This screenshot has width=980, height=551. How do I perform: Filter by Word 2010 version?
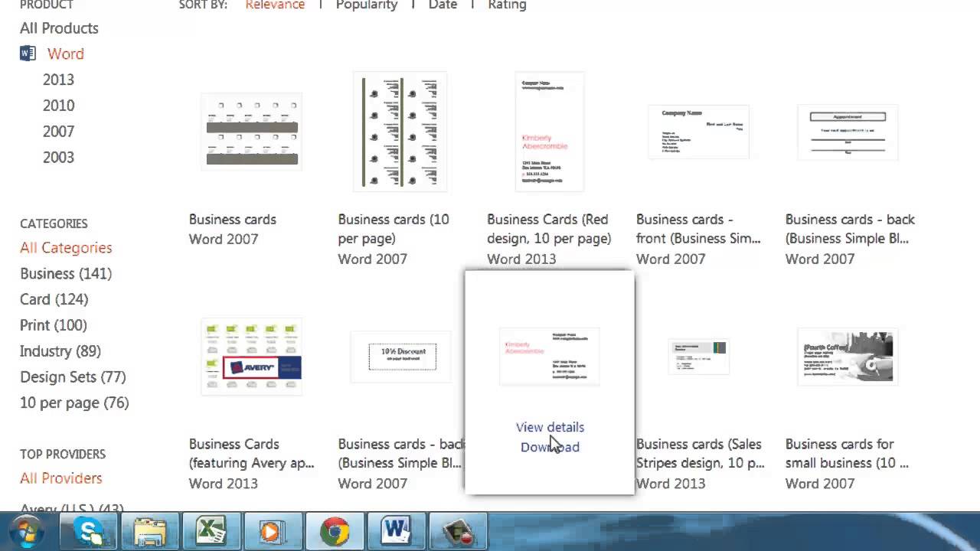point(58,106)
